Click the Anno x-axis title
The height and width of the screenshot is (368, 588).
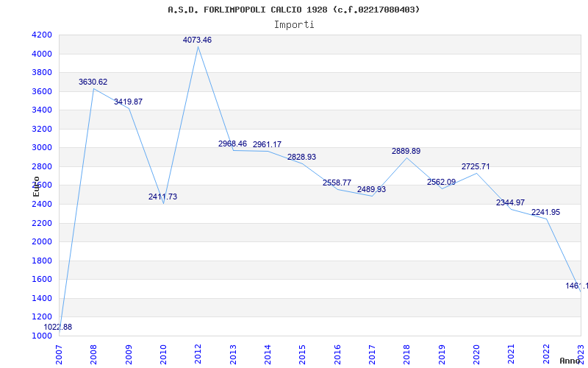[570, 361]
